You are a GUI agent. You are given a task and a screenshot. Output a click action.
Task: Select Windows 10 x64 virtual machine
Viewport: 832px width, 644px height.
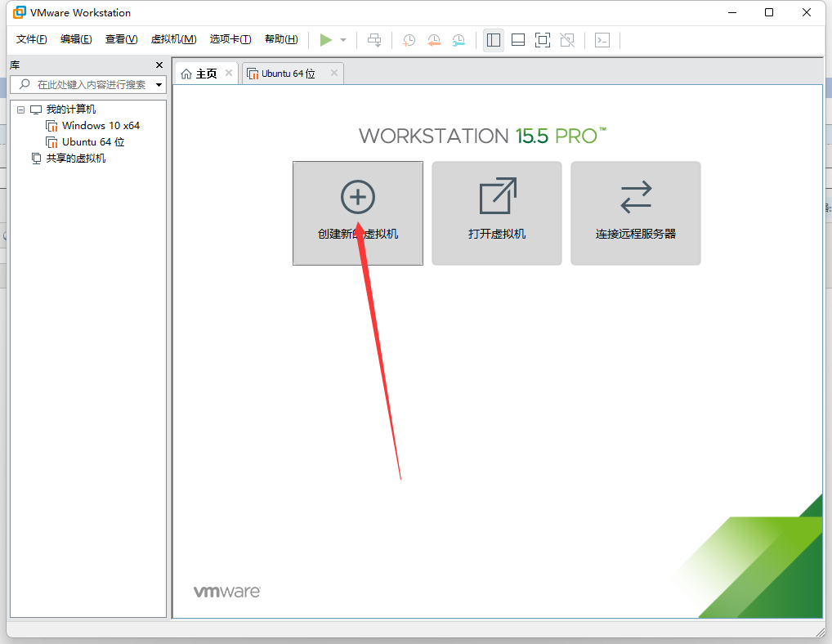(x=101, y=126)
